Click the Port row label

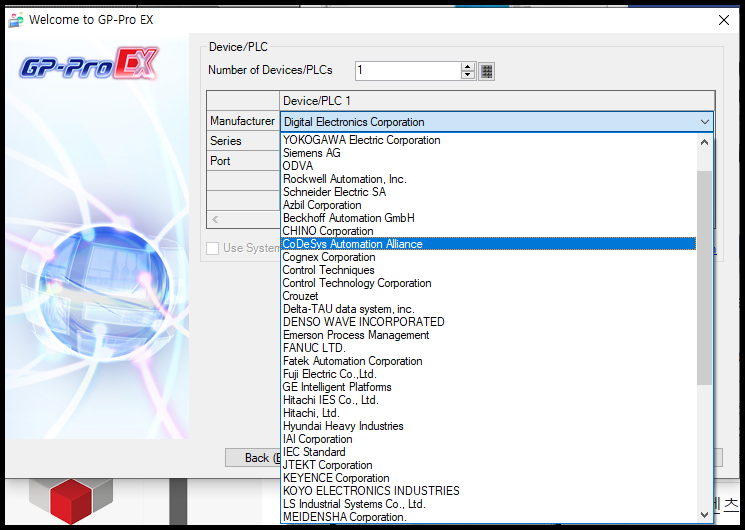coord(243,161)
